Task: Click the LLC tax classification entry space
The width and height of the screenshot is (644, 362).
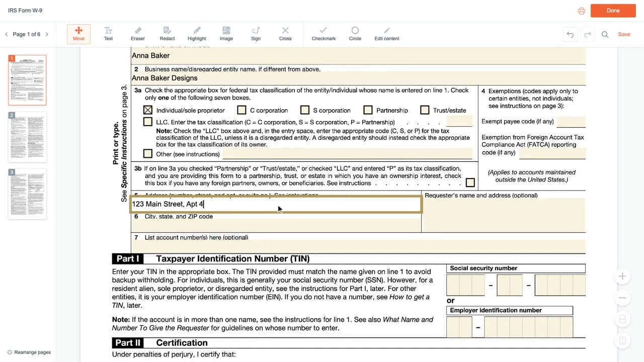Action: [459, 121]
